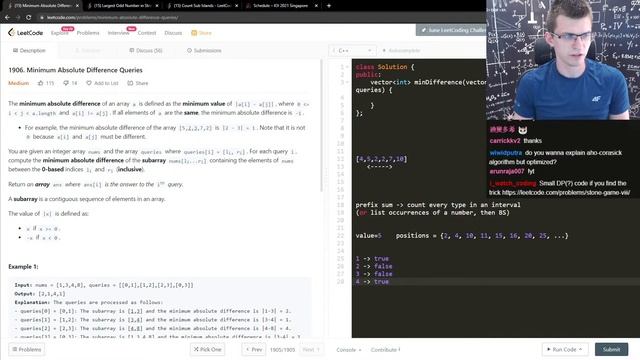Close the Schedule IOI 2021 Singapore tab

point(316,6)
